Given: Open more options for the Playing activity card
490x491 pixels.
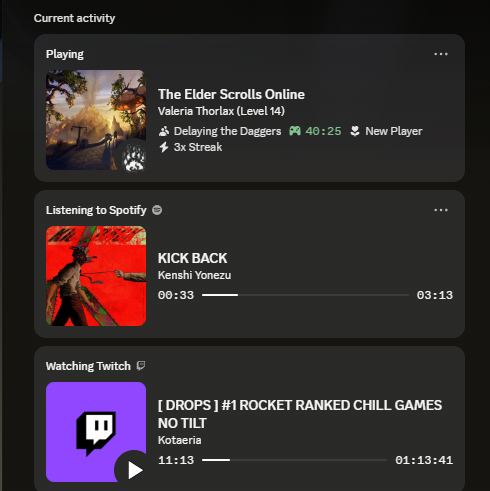Looking at the screenshot, I should pyautogui.click(x=441, y=54).
